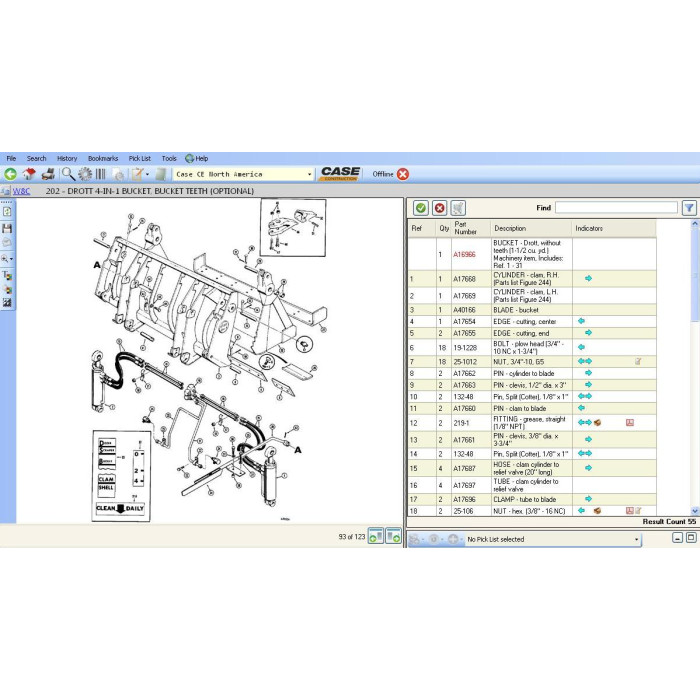Open the File menu
This screenshot has width=700, height=700.
coord(11,158)
